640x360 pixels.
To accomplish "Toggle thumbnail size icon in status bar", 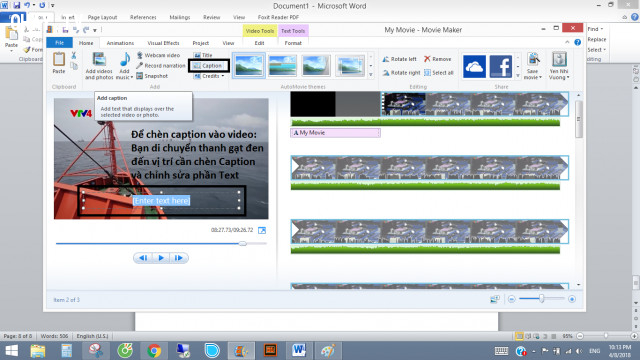I will click(495, 299).
